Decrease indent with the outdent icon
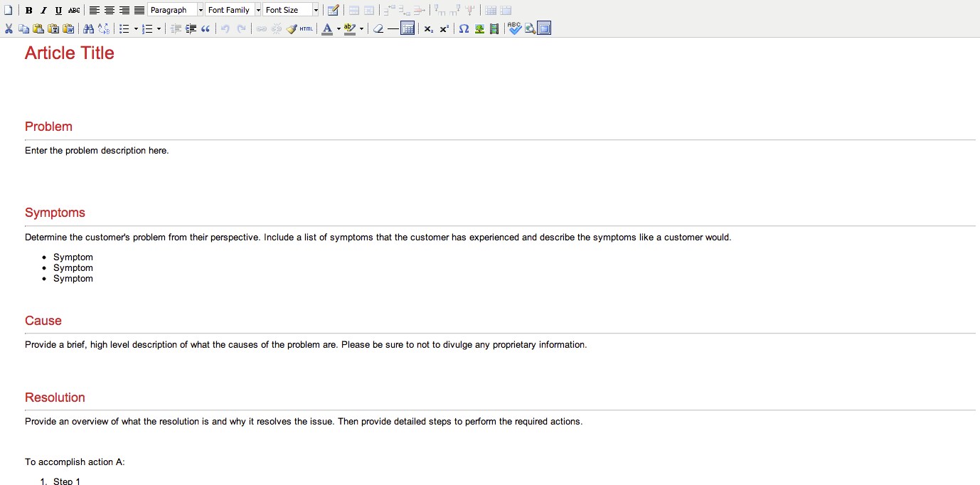 pos(176,28)
